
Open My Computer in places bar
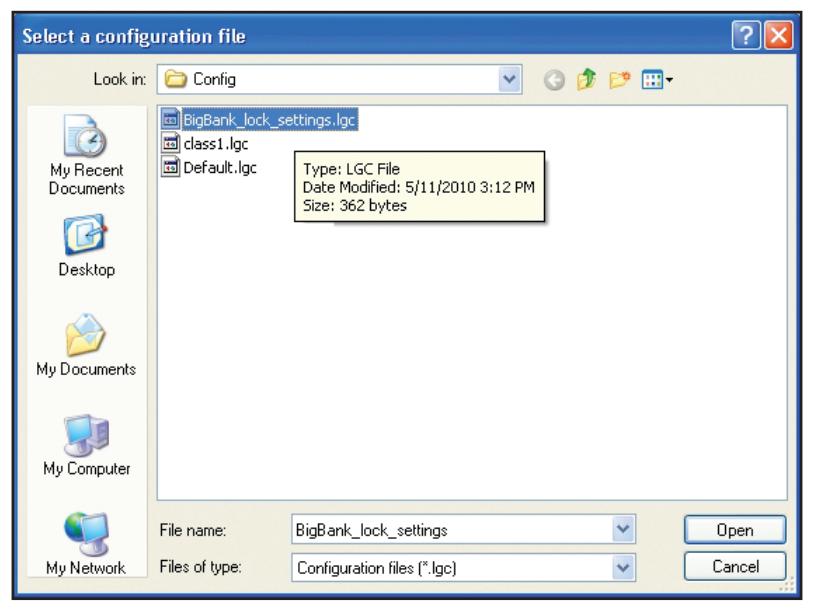point(86,445)
